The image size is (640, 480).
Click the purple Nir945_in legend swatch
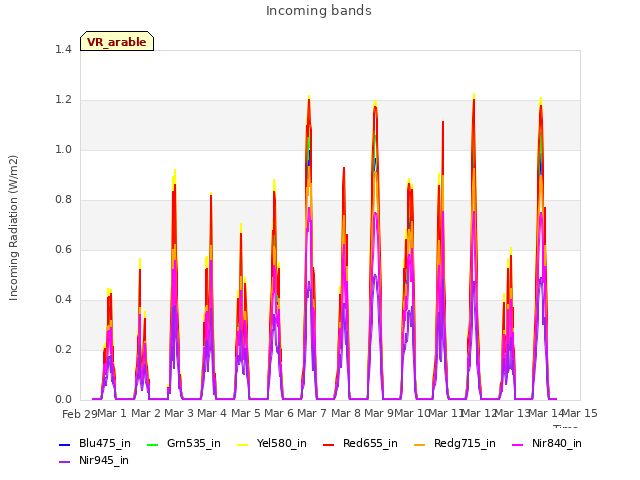(x=65, y=462)
